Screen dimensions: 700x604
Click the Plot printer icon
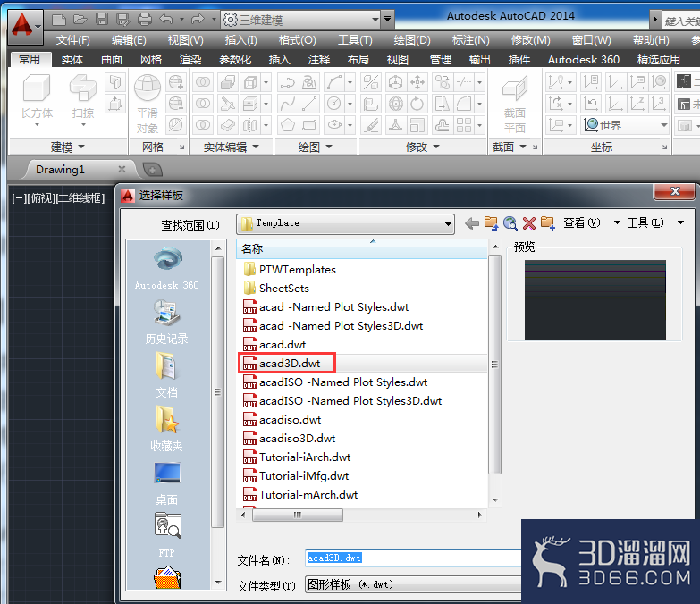[x=145, y=19]
